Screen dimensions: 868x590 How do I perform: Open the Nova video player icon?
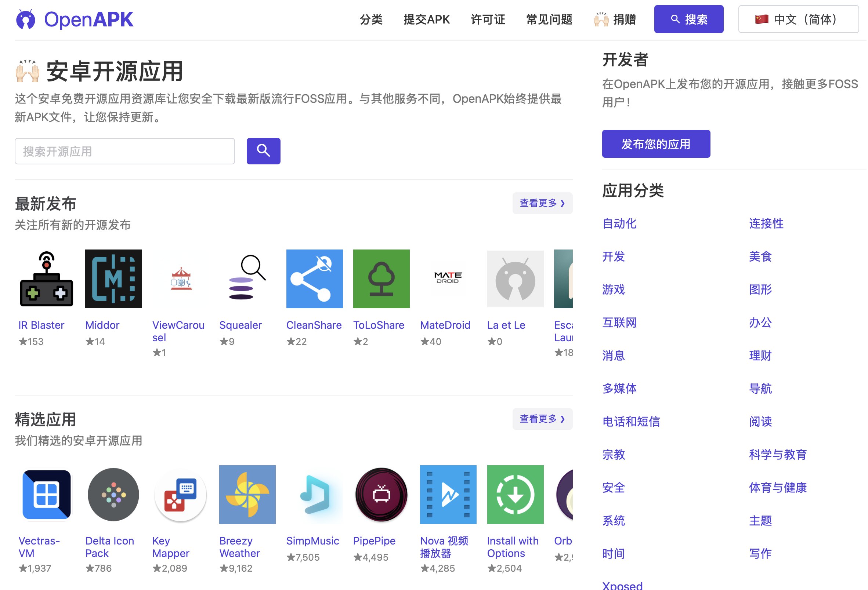pos(449,495)
